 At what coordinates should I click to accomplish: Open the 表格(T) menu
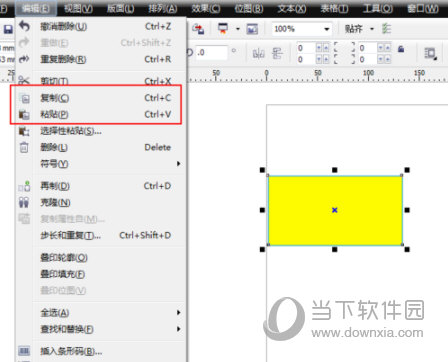[x=334, y=8]
